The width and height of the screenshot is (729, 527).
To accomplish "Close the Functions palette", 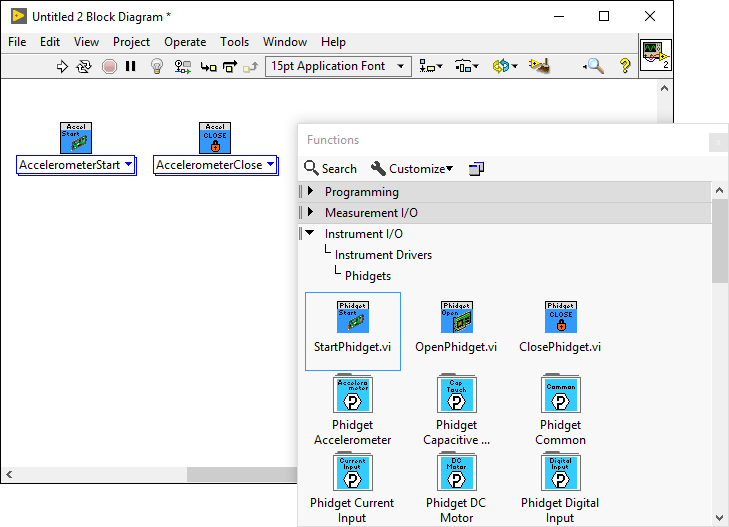I will click(x=718, y=142).
